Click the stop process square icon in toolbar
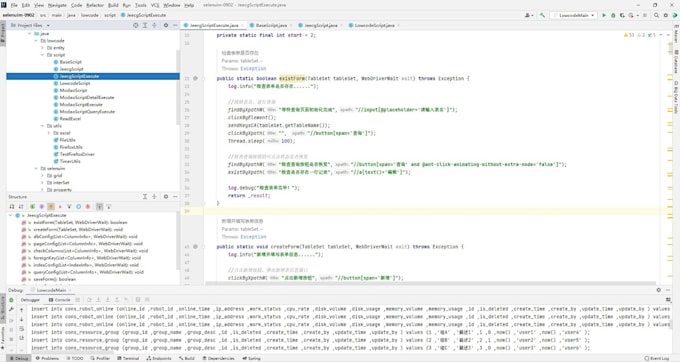This screenshot has height=362, width=680. [645, 15]
